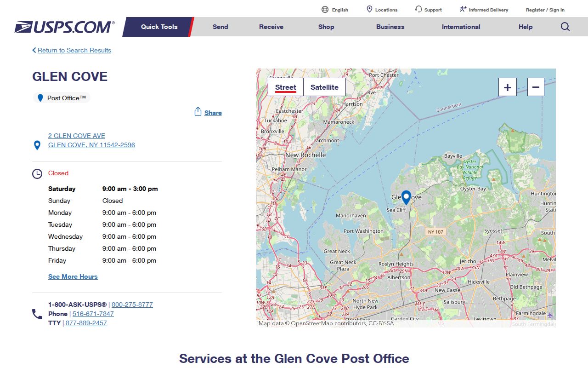Open Register / Sign In link
Viewport: 588px width, 368px height.
pyautogui.click(x=545, y=10)
